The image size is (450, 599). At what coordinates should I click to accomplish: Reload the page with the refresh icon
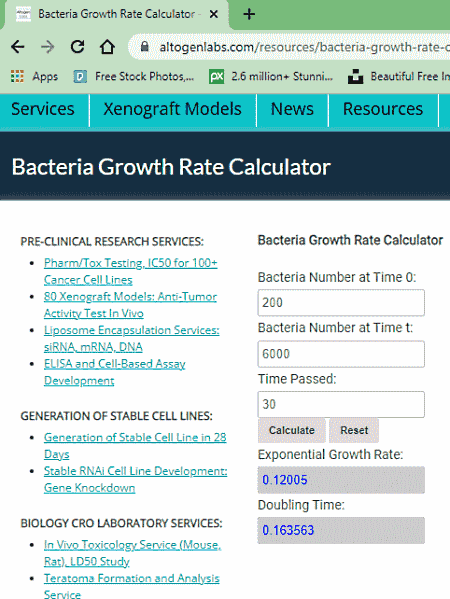coord(78,47)
